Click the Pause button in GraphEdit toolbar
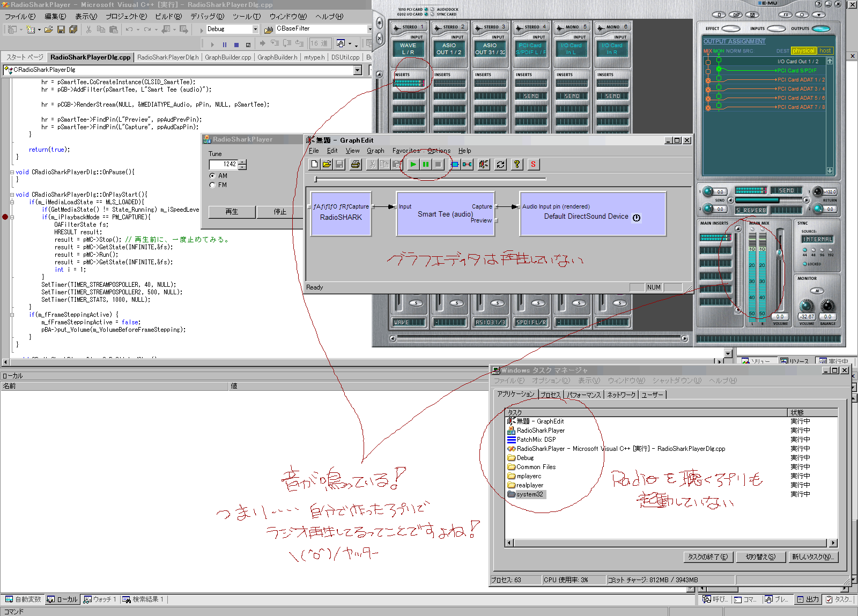The width and height of the screenshot is (858, 616). pyautogui.click(x=426, y=165)
